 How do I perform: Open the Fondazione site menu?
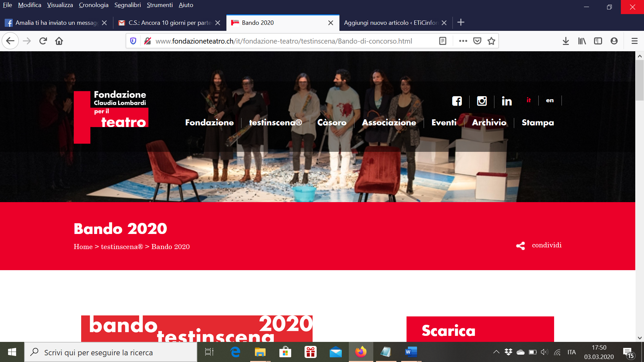click(209, 123)
